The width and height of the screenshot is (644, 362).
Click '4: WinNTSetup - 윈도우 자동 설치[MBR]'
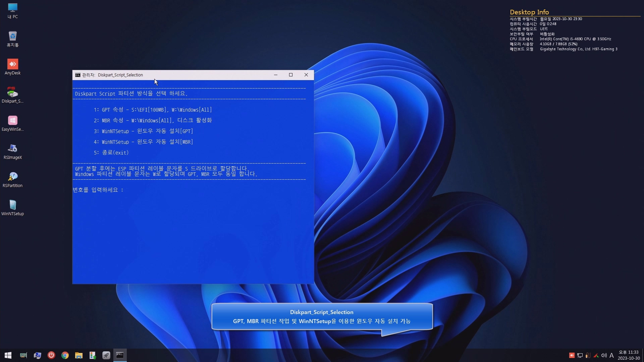[x=143, y=142]
